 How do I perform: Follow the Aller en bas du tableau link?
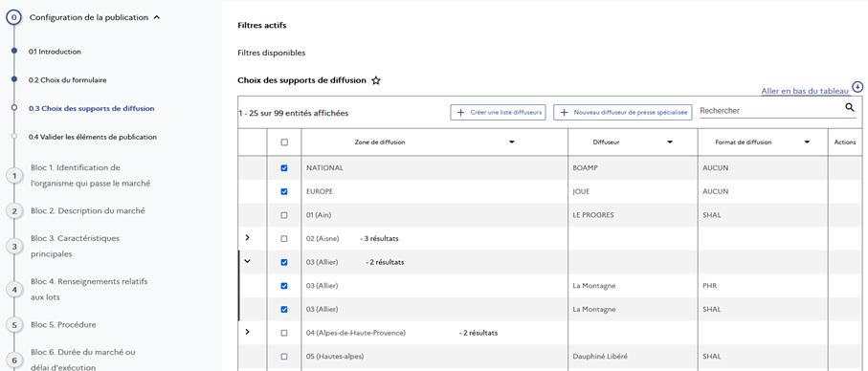[806, 91]
